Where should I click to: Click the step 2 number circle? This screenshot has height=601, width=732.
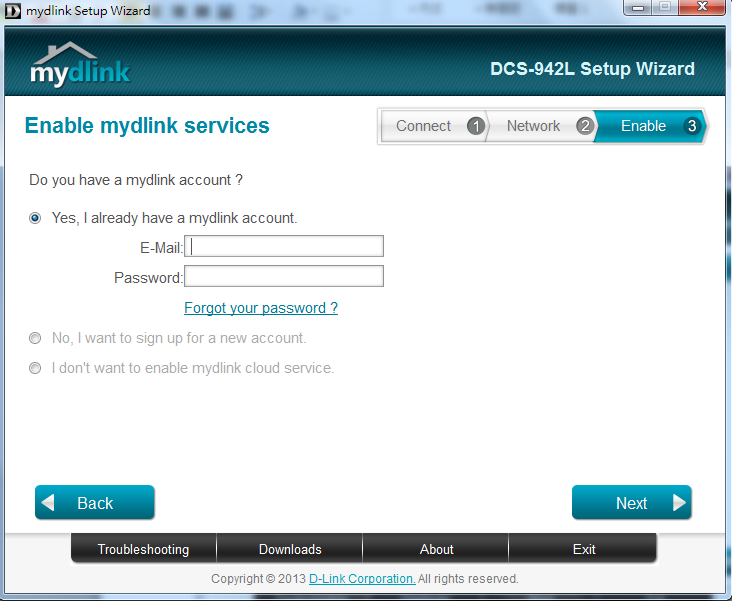585,126
